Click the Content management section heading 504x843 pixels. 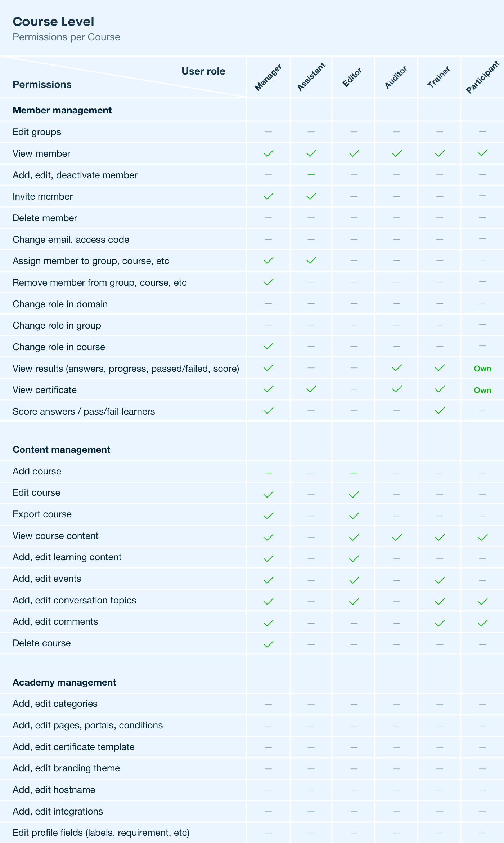coord(61,450)
